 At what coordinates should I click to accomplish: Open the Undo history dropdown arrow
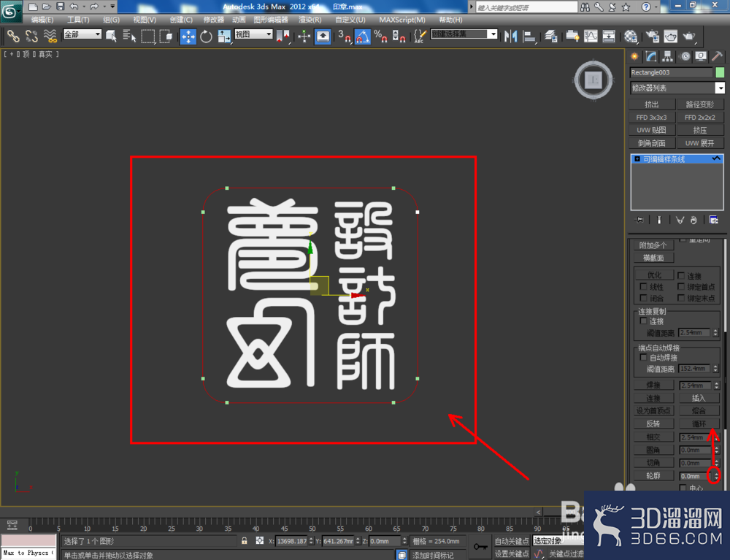[x=84, y=7]
